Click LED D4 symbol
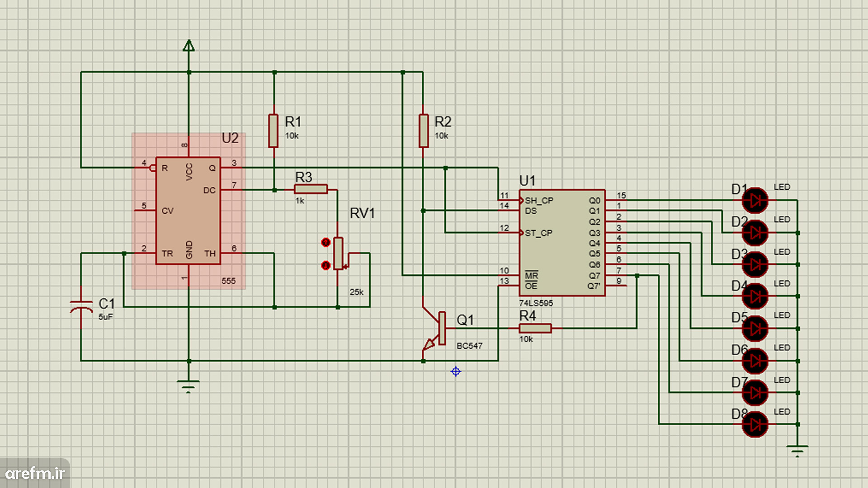Image resolution: width=868 pixels, height=488 pixels. [755, 296]
